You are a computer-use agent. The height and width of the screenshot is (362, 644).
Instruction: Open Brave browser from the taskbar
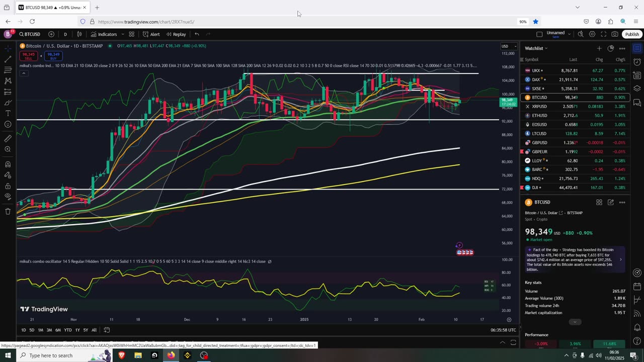tap(121, 355)
